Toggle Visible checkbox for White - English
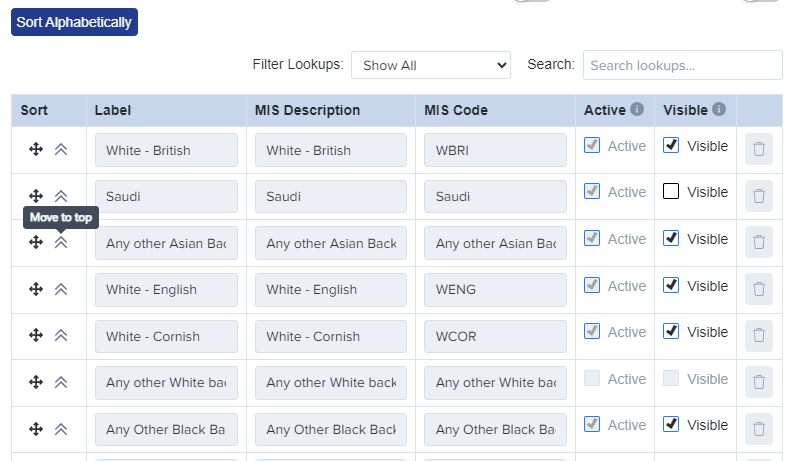The width and height of the screenshot is (792, 461). (x=671, y=285)
